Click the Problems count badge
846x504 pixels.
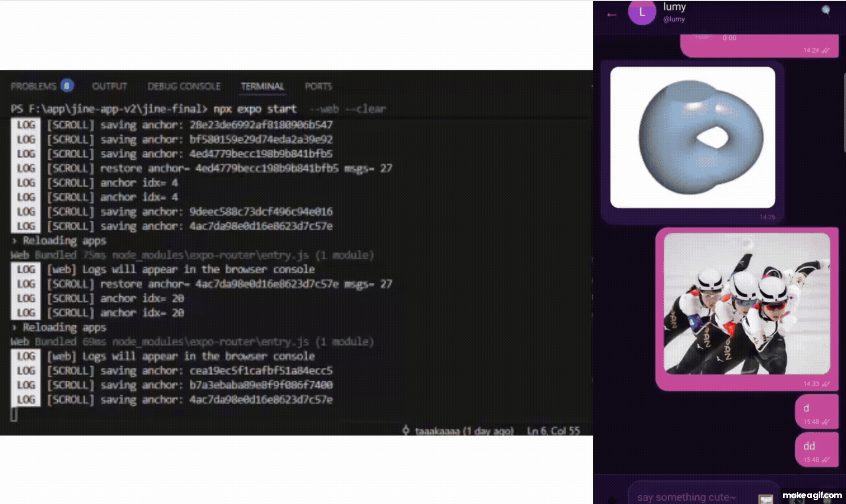point(67,86)
